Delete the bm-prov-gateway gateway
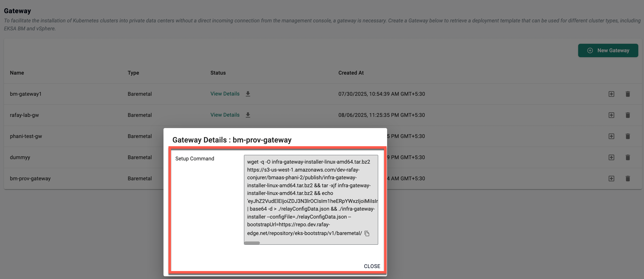The width and height of the screenshot is (644, 279). [x=628, y=178]
